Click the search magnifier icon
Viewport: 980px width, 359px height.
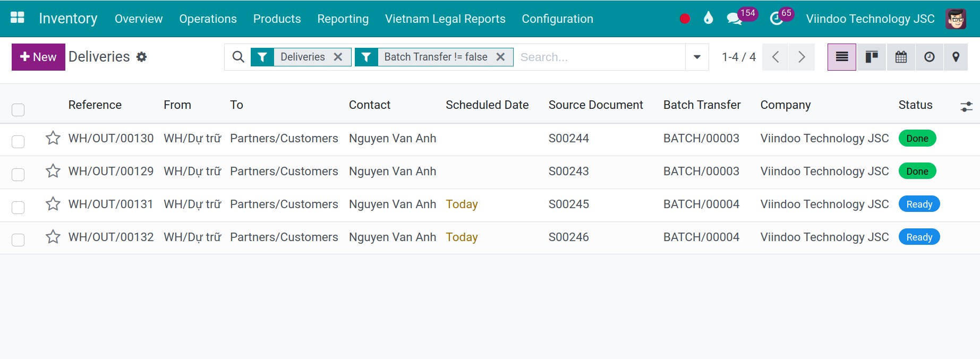pos(238,57)
